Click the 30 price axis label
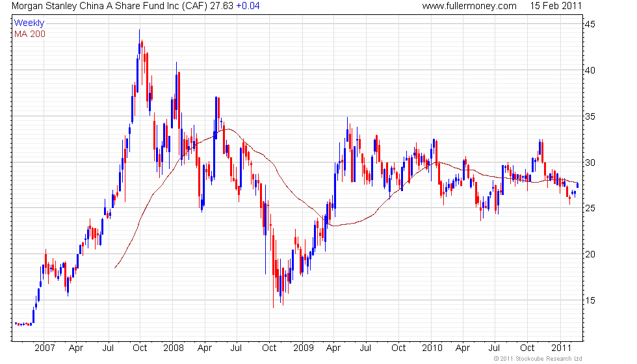 tap(590, 162)
